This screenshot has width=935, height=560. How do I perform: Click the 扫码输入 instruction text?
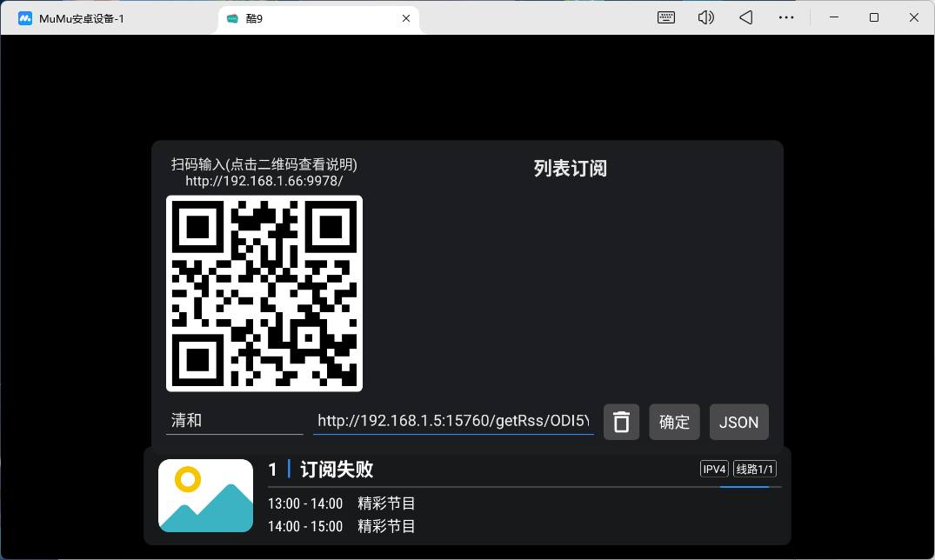point(264,164)
